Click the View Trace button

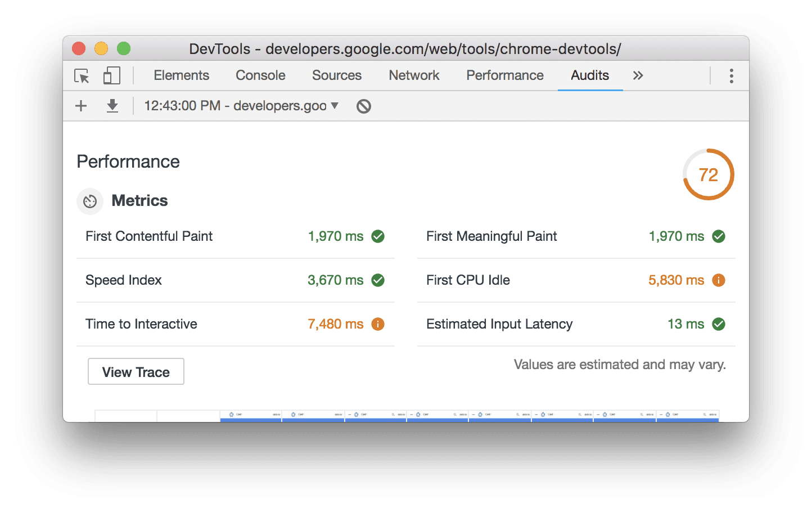[x=136, y=371]
